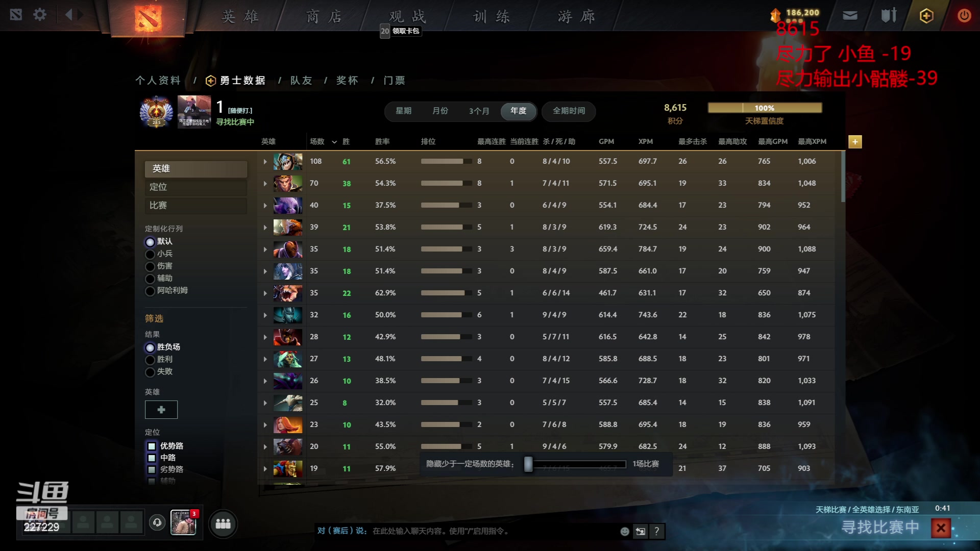Expand the row with 40 games
Screen dimensions: 980x551
click(265, 206)
